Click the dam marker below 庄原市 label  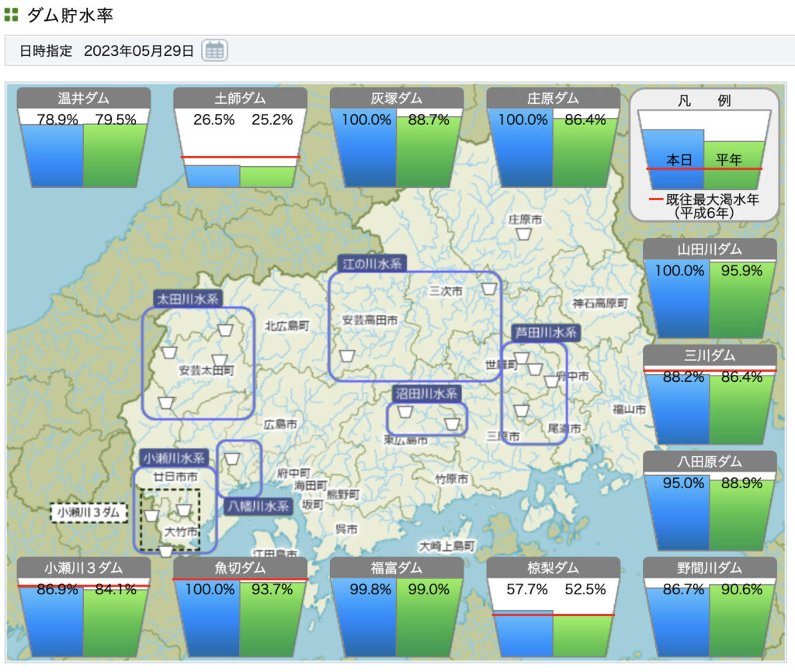tap(525, 234)
